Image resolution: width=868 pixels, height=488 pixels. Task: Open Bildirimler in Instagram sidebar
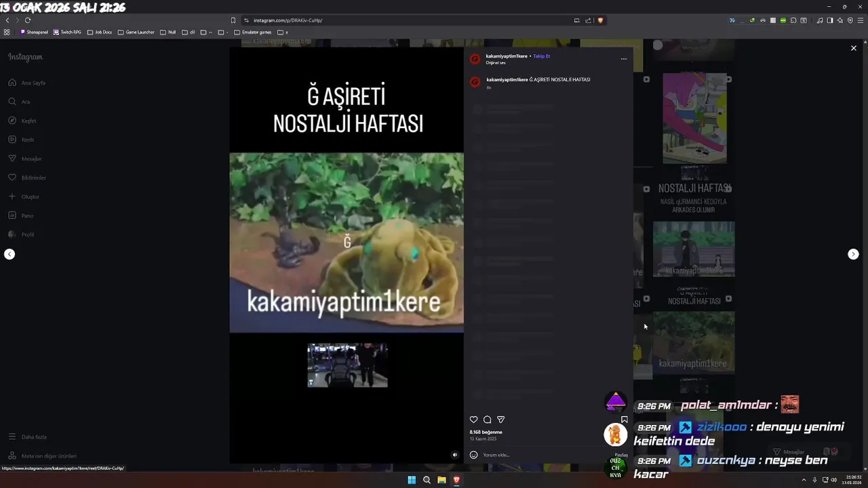(27, 178)
